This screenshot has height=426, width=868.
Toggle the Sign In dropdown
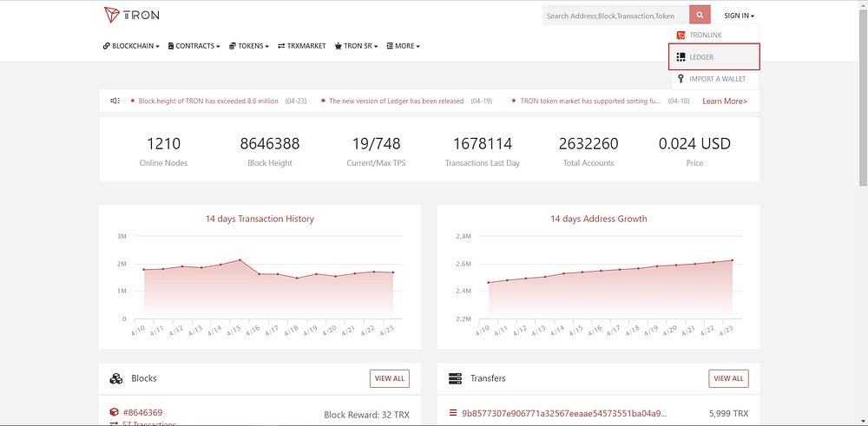(739, 16)
